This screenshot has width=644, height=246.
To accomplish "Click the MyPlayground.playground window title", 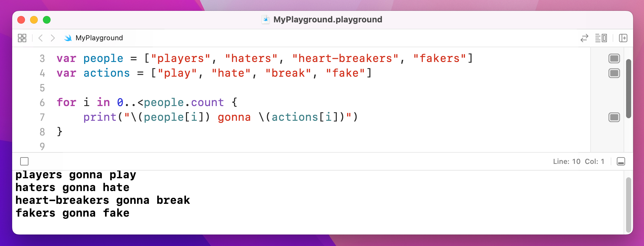I will point(327,19).
